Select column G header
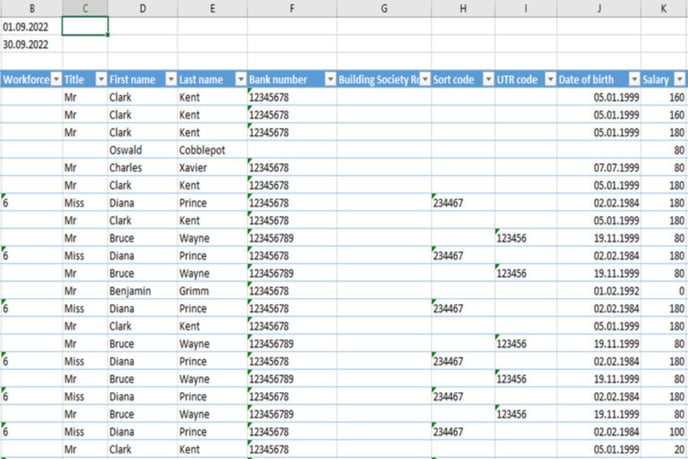 (x=384, y=8)
